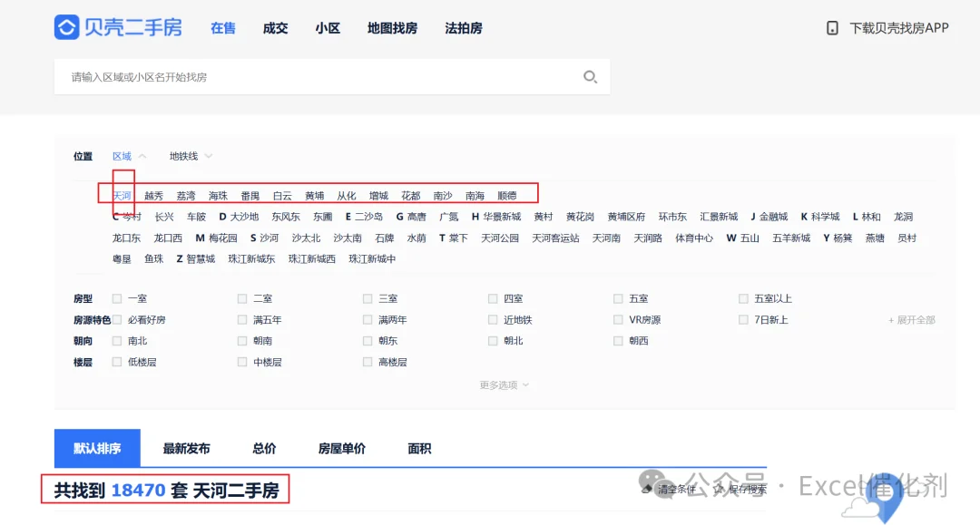
Task: Select the 南沙 district link
Action: click(x=443, y=195)
